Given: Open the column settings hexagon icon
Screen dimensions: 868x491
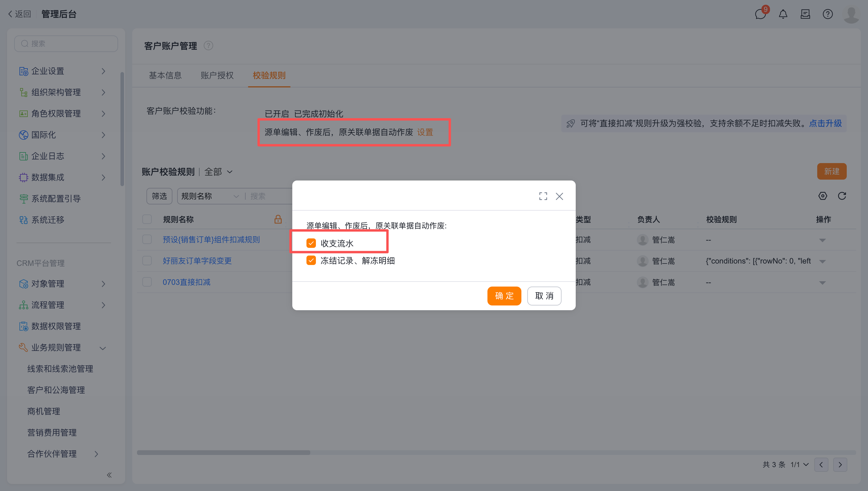Looking at the screenshot, I should point(823,196).
